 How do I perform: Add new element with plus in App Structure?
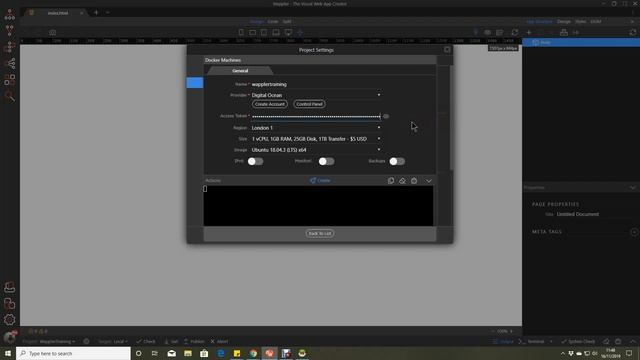click(529, 32)
